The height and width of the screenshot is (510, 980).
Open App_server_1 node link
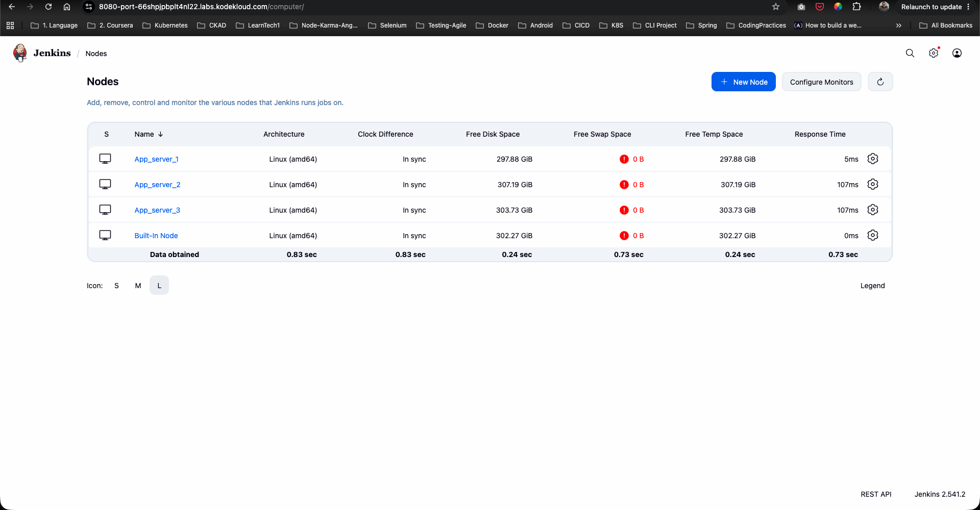coord(156,159)
